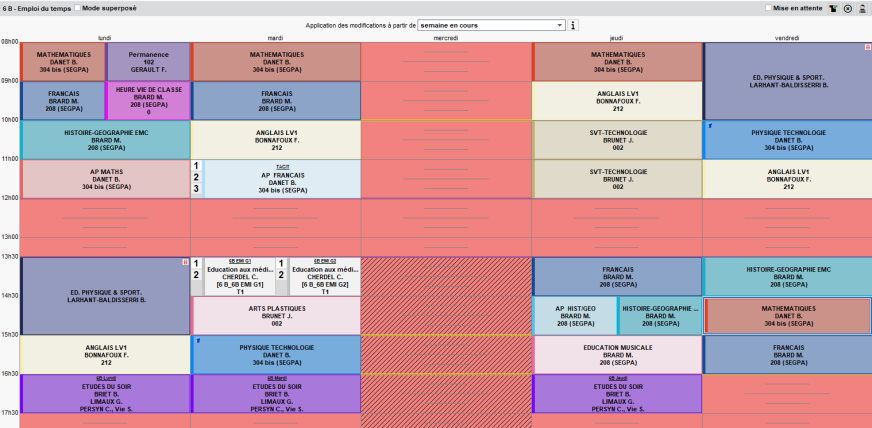Select HEURE VIE DE CLASSE block
Viewport: 872px width, 428px height.
(148, 101)
